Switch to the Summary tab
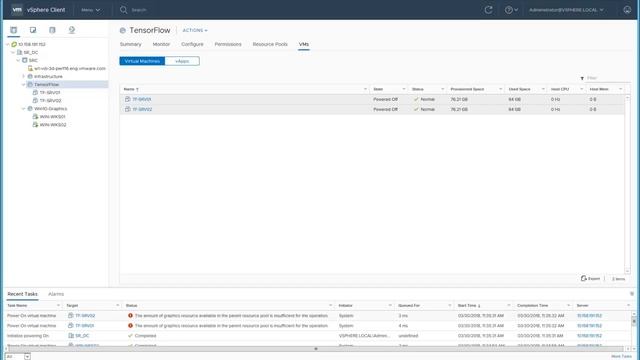Screen dimensions: 640x360 pyautogui.click(x=131, y=44)
